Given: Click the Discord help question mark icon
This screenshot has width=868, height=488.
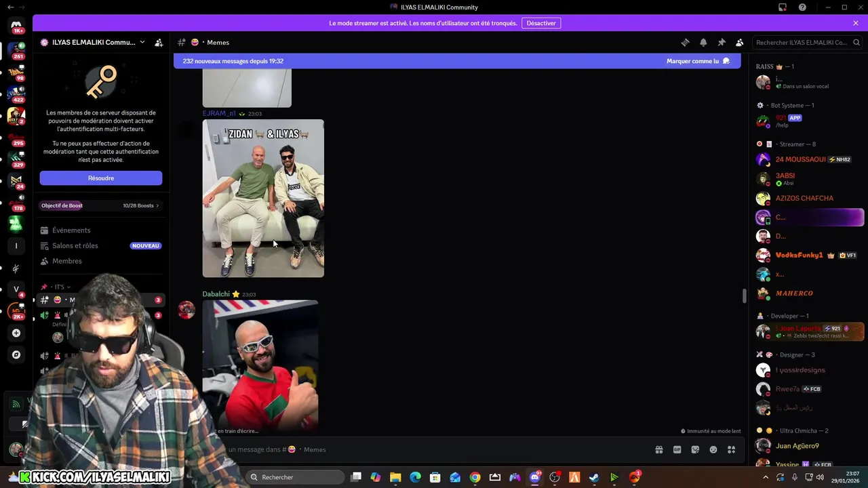Looking at the screenshot, I should click(802, 7).
